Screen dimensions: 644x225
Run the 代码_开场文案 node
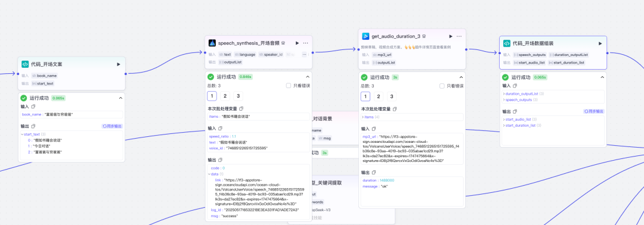pyautogui.click(x=119, y=64)
